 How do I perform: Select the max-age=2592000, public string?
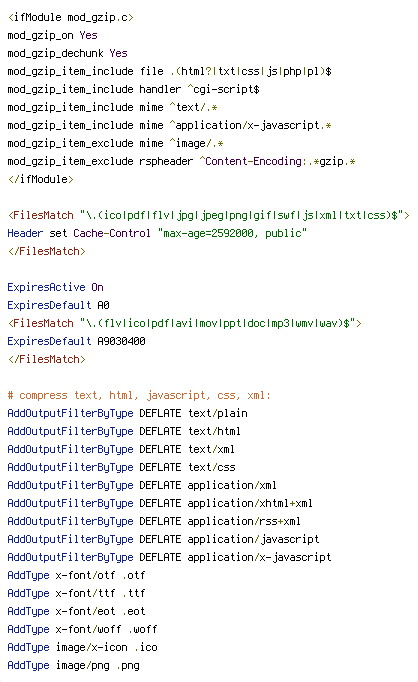point(232,233)
